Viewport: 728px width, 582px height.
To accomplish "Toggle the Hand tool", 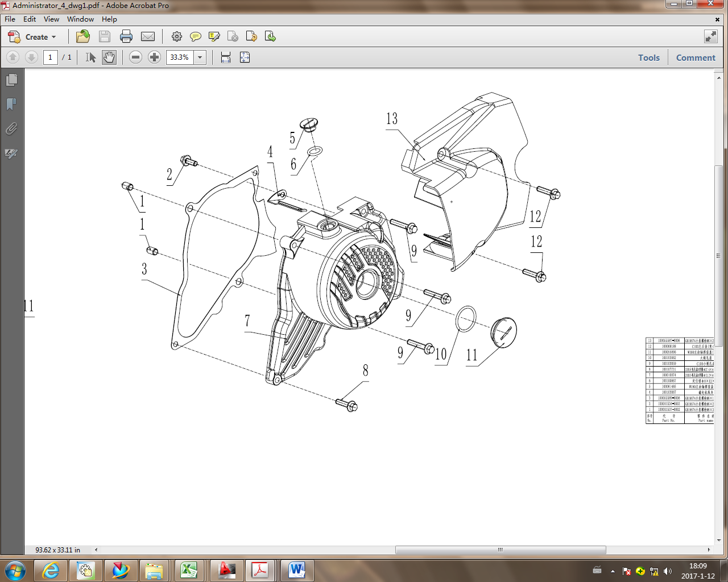I will coord(109,57).
